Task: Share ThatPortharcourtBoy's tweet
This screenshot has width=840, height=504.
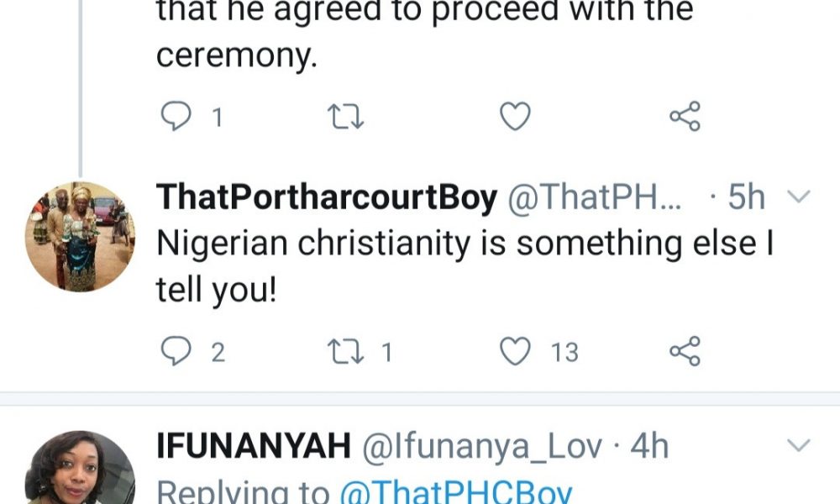Action: 685,352
